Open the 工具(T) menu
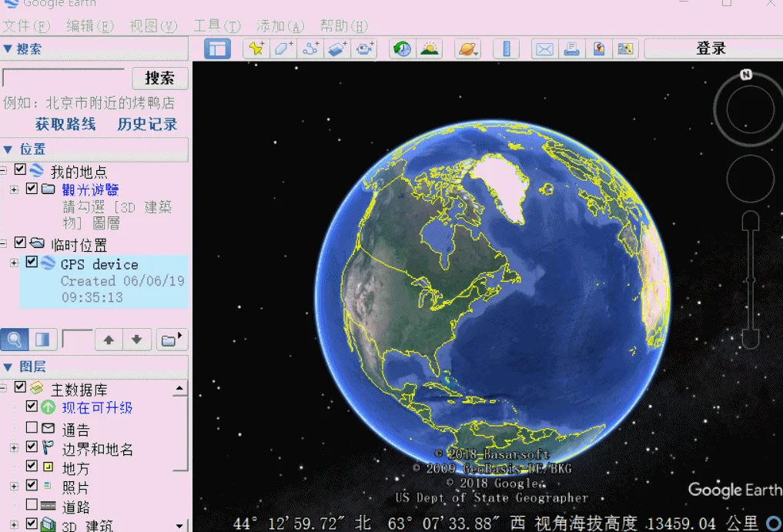This screenshot has height=532, width=783. (216, 25)
